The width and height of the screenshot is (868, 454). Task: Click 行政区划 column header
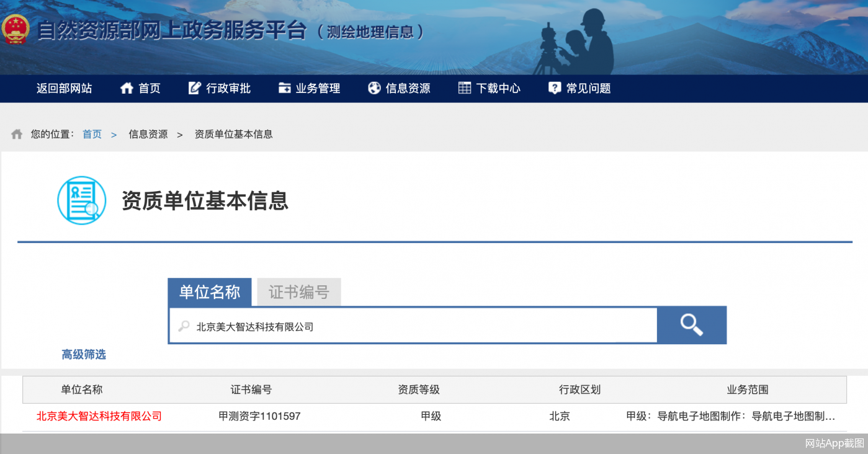579,389
